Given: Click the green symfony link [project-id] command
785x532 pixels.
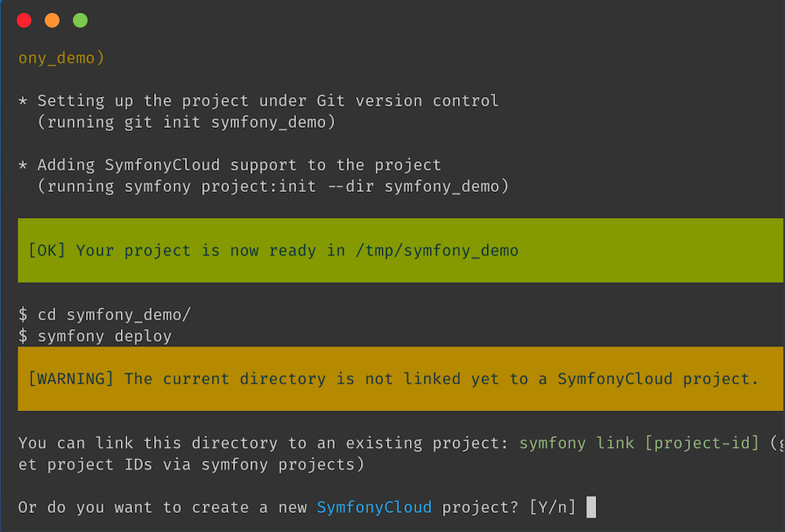Looking at the screenshot, I should (640, 444).
